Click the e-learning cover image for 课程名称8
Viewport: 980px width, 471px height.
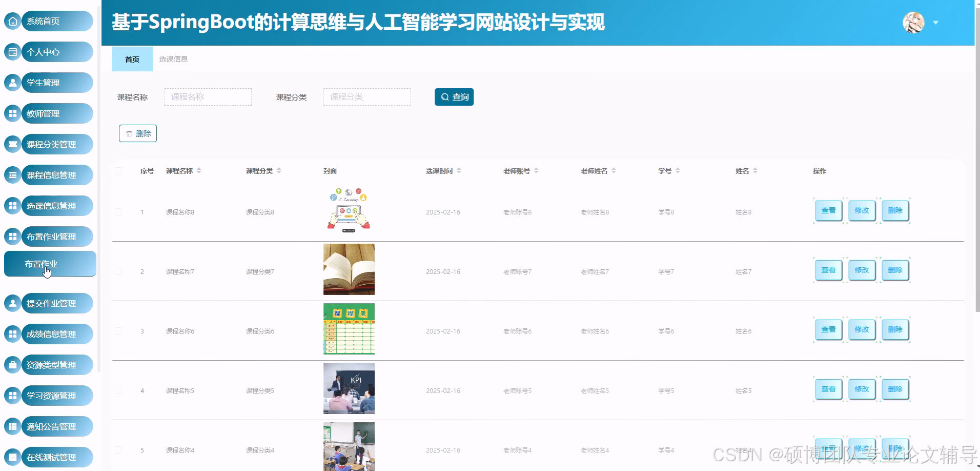click(349, 210)
